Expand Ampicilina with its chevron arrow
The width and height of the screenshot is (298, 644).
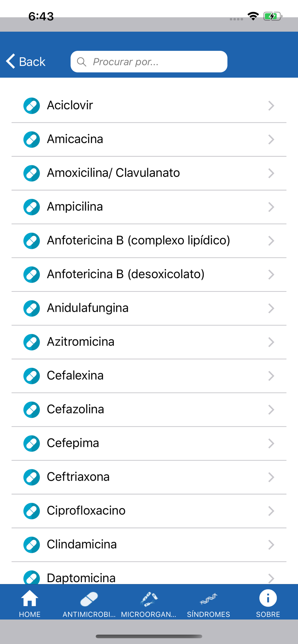[x=271, y=207]
